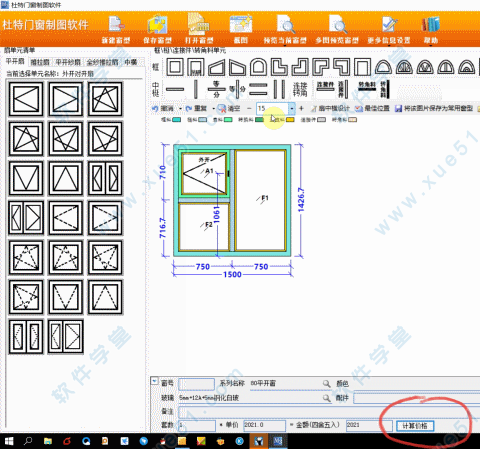Click the yellow 压线 color swatch
481x449 pixels.
290,120
